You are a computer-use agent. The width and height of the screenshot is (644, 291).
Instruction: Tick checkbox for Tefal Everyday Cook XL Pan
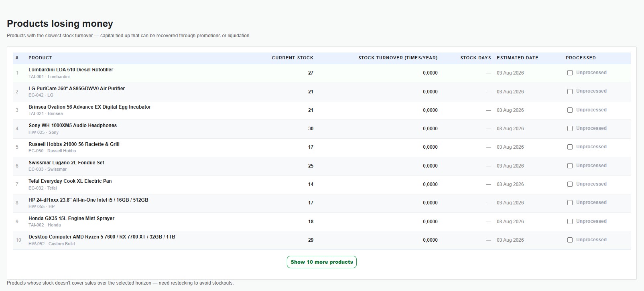pyautogui.click(x=570, y=184)
